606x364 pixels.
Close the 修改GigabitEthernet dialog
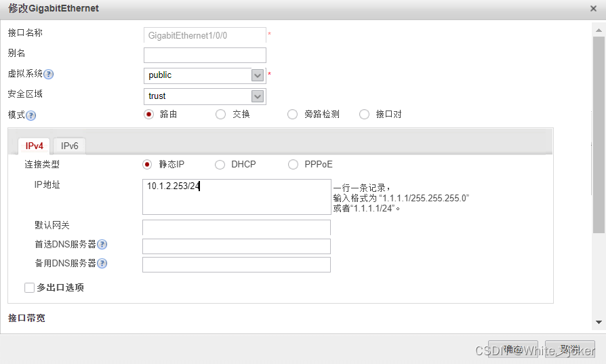point(593,9)
